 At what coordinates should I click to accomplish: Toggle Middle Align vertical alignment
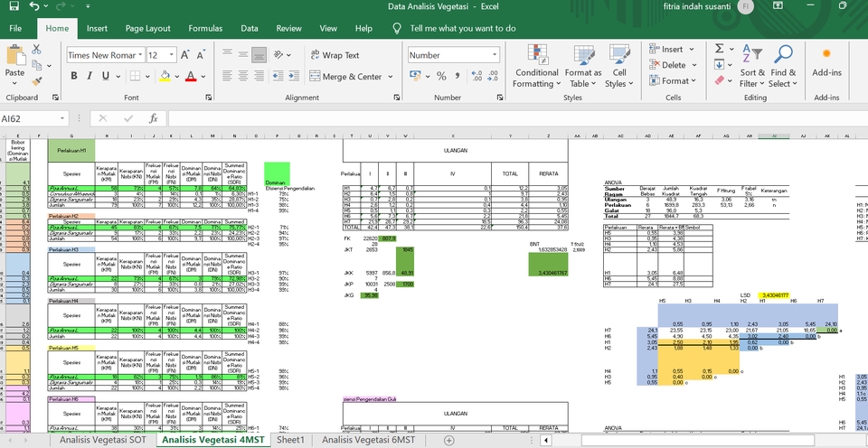pyautogui.click(x=243, y=55)
